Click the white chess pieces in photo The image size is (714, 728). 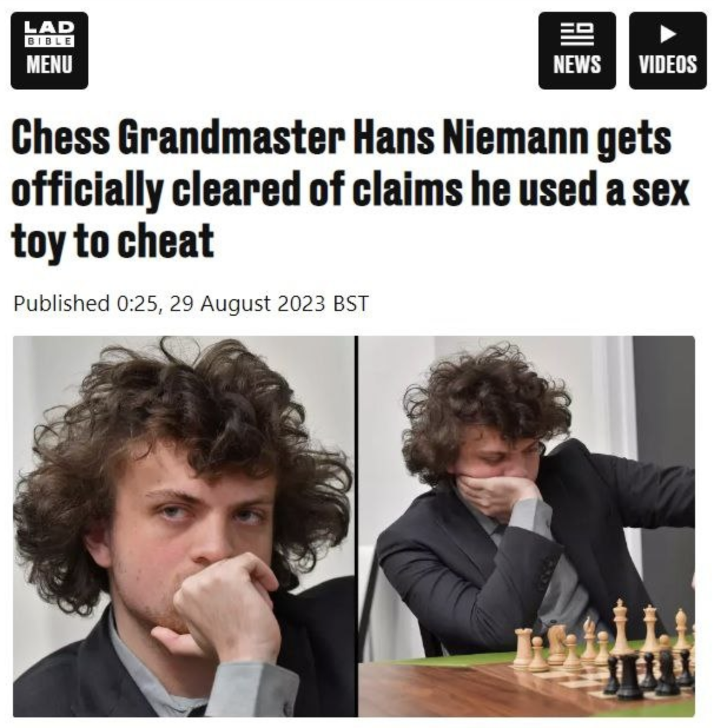point(601,639)
